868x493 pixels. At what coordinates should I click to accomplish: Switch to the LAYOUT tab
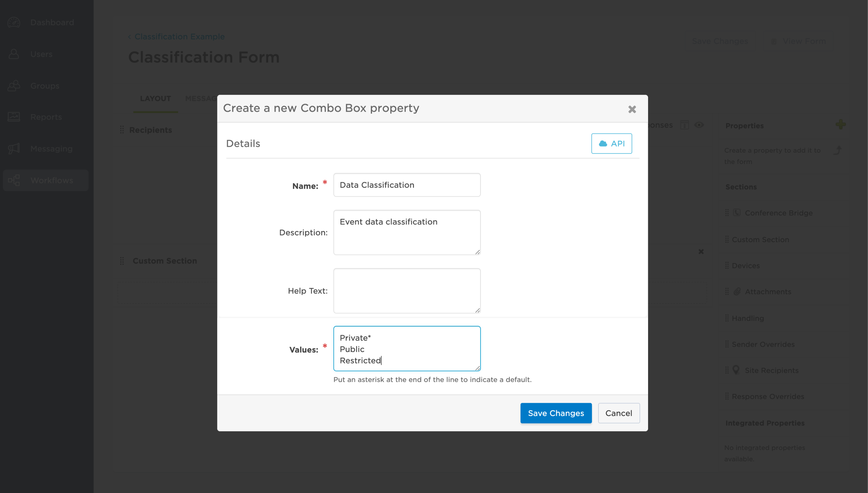pyautogui.click(x=155, y=98)
